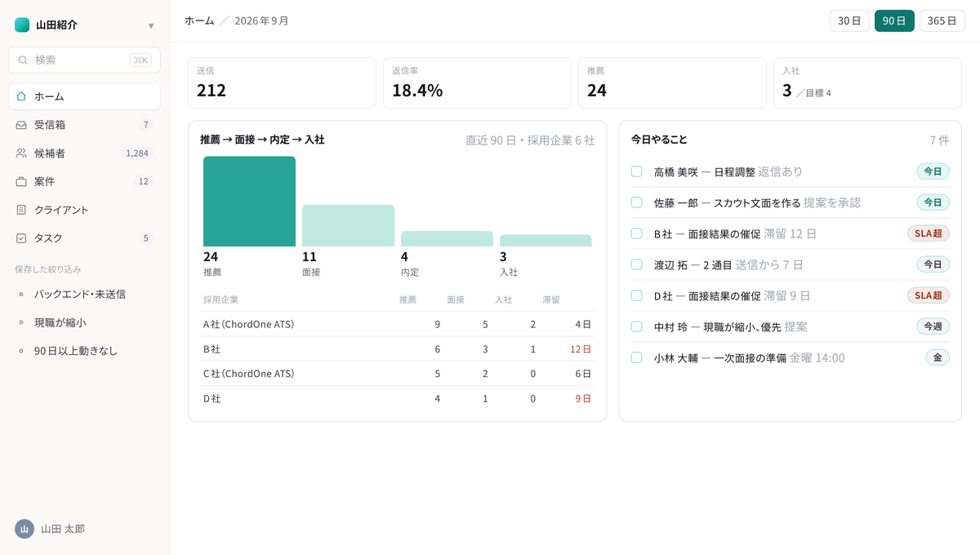Click the inbox tray icon beside 受信箱
980x555 pixels.
click(x=21, y=125)
